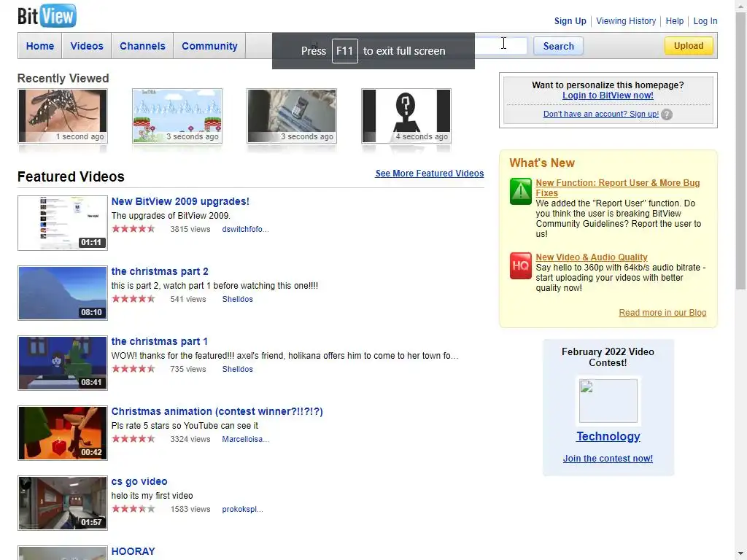
Task: Open the christmas part 1 thumbnail
Action: pyautogui.click(x=63, y=363)
